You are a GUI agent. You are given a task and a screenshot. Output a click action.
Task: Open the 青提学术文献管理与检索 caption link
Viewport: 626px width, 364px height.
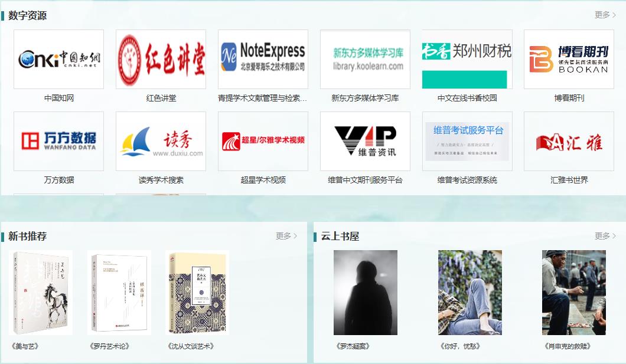point(263,98)
